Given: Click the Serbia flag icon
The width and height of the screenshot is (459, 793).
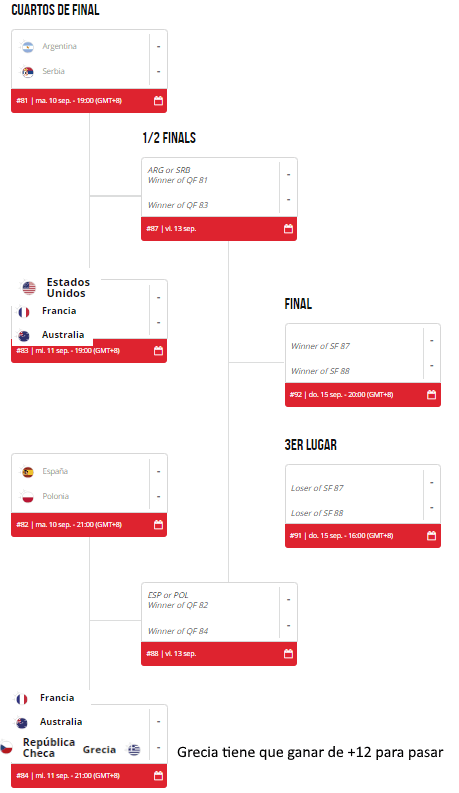Looking at the screenshot, I should (28, 72).
